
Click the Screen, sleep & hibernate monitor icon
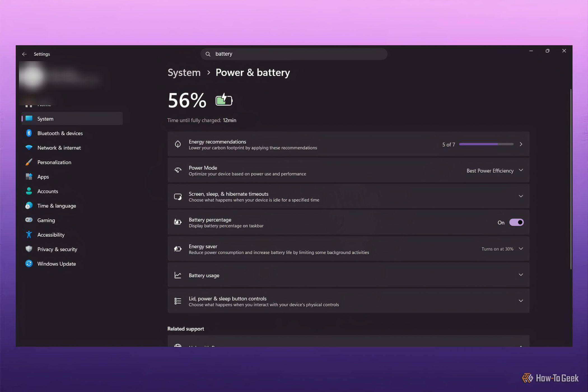178,197
